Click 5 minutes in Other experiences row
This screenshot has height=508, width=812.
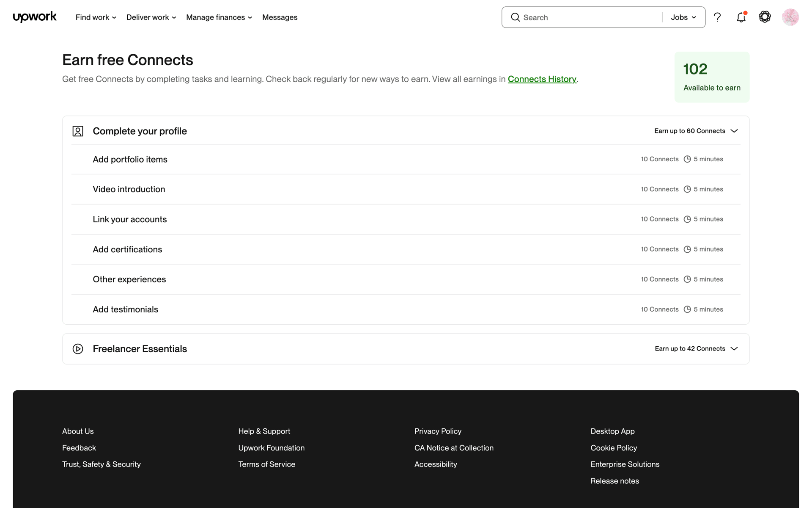(708, 279)
